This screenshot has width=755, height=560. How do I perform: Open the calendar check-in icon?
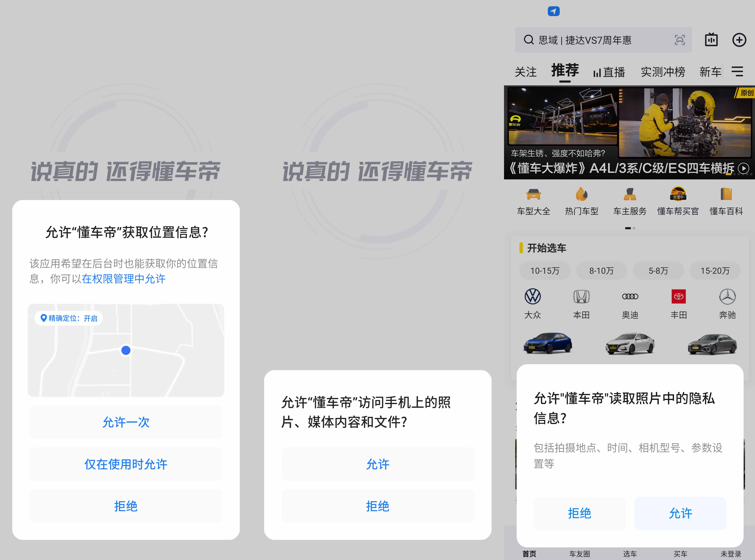711,40
